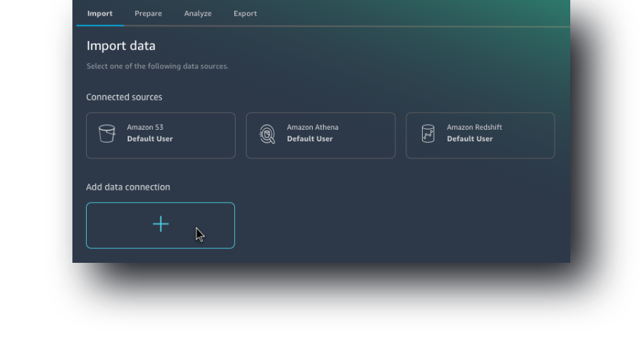Click the "Import data" heading
Image resolution: width=644 pixels, height=342 pixels.
point(121,46)
